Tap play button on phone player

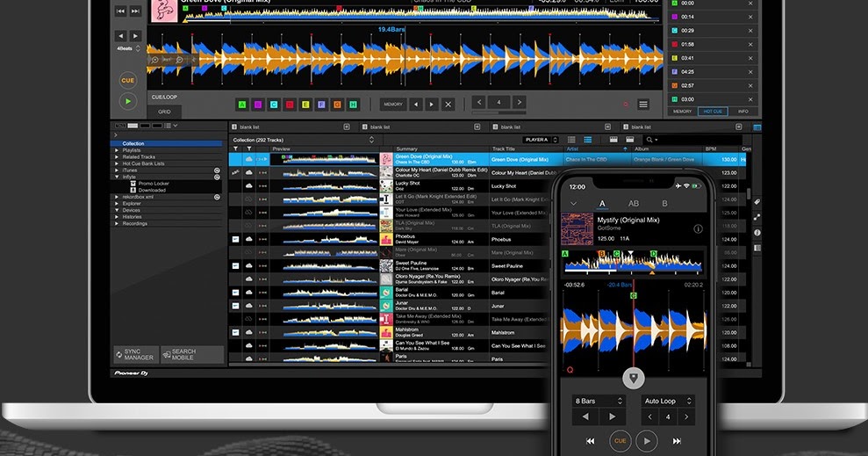(x=647, y=441)
